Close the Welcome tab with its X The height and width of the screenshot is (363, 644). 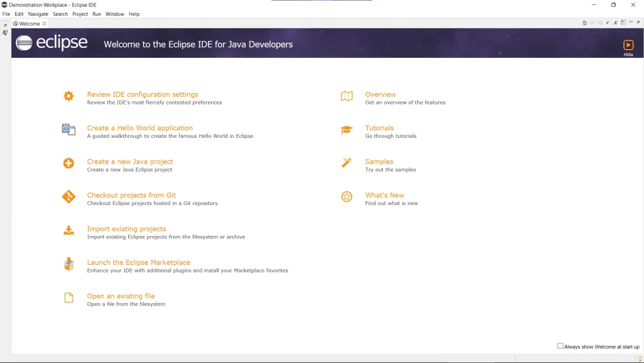(45, 23)
